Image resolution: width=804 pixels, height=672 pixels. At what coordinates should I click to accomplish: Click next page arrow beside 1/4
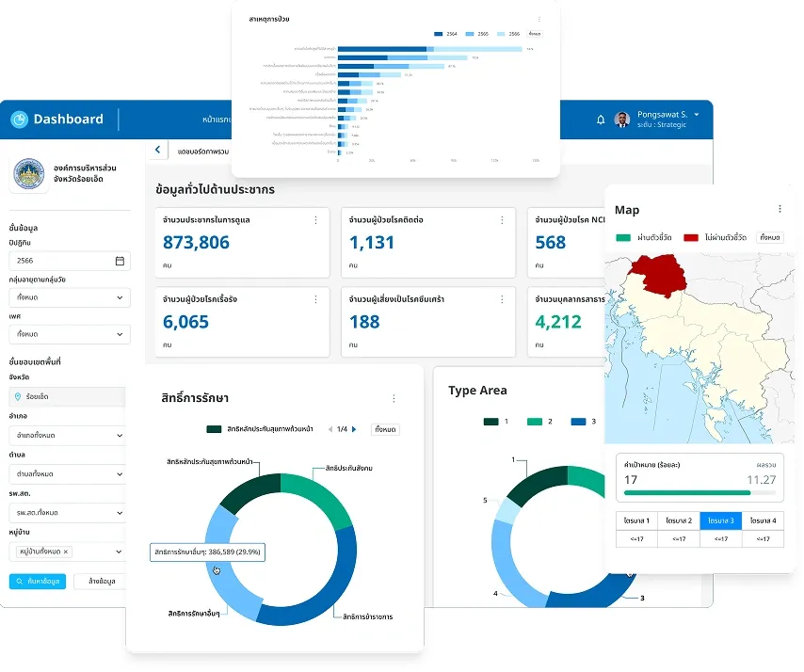(x=354, y=429)
